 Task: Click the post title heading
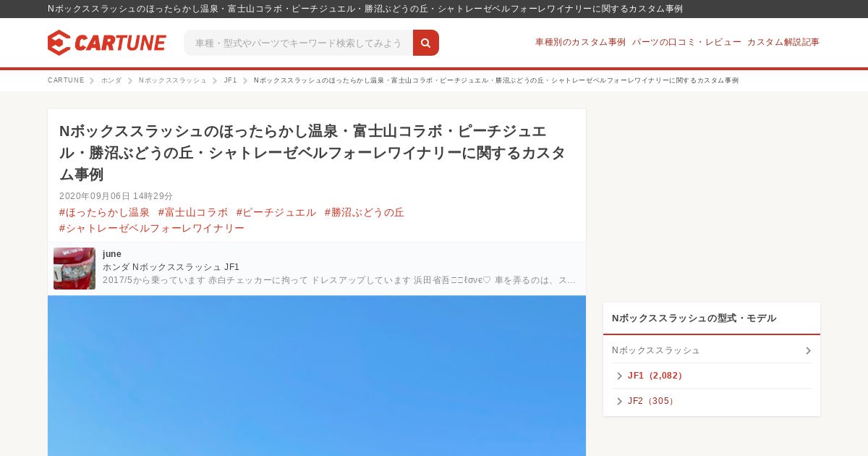[312, 153]
